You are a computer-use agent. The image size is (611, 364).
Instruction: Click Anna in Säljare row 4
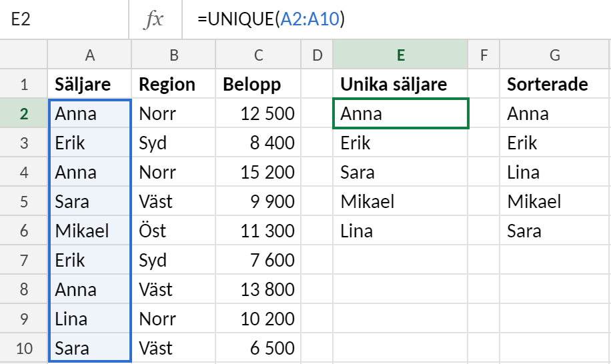(x=89, y=172)
